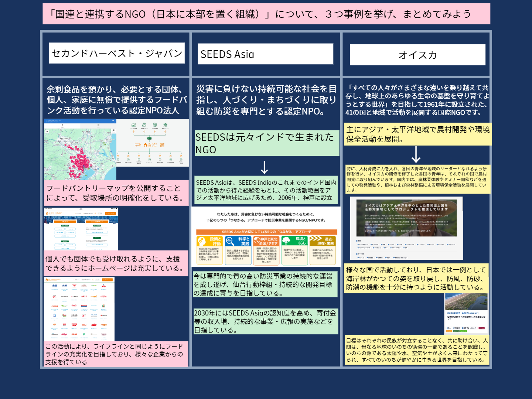Select the map pin tab in food pantry map
Screen dimensions: 532x399
(62, 126)
